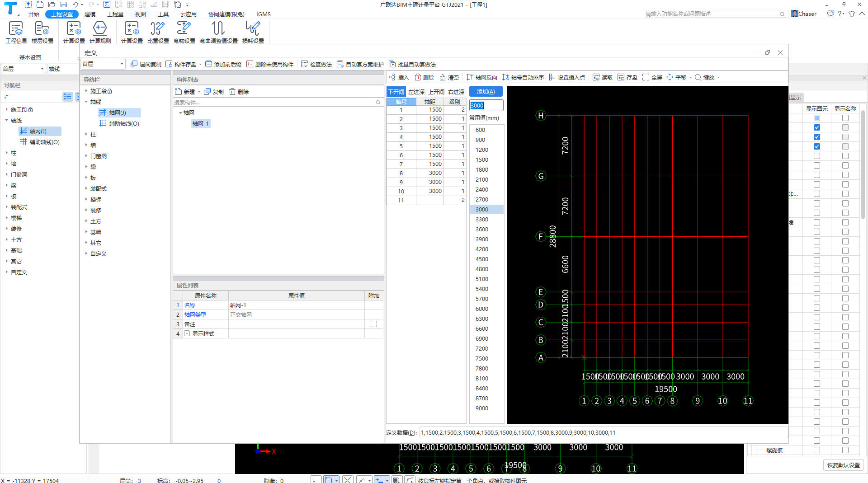Switch to 右进深 tab
The height and width of the screenshot is (483, 868).
coord(456,92)
